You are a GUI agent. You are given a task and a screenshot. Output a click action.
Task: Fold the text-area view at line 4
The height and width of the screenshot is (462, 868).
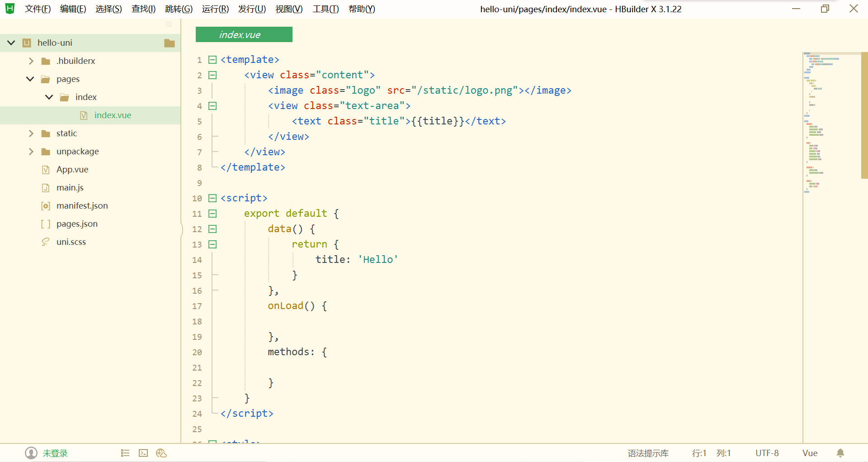(x=212, y=106)
